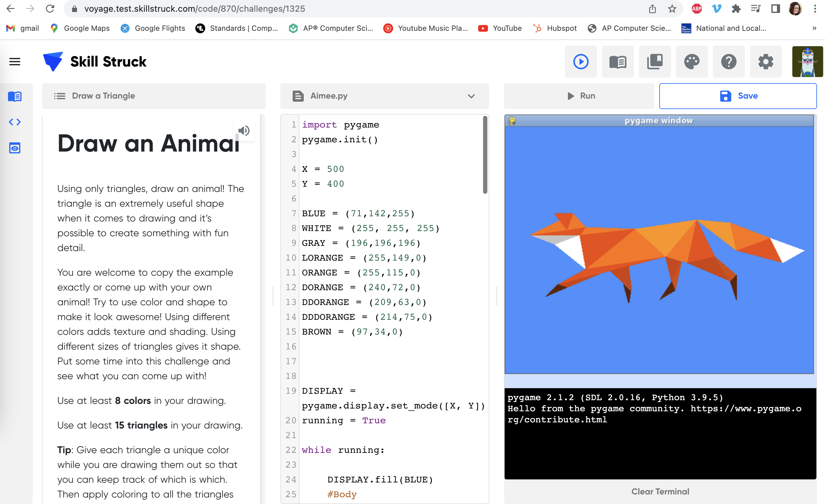Open the AP® Computer Sci... bookmark
This screenshot has width=825, height=504.
click(331, 28)
